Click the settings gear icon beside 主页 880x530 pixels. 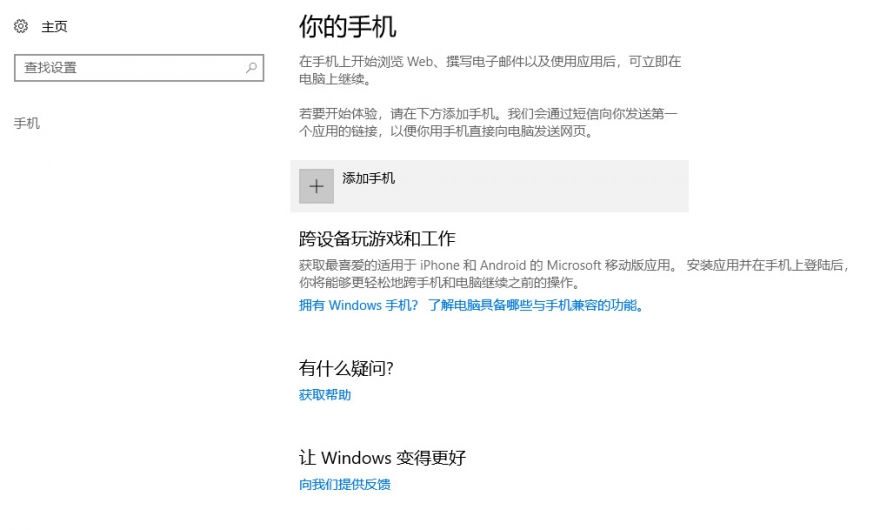coord(21,26)
